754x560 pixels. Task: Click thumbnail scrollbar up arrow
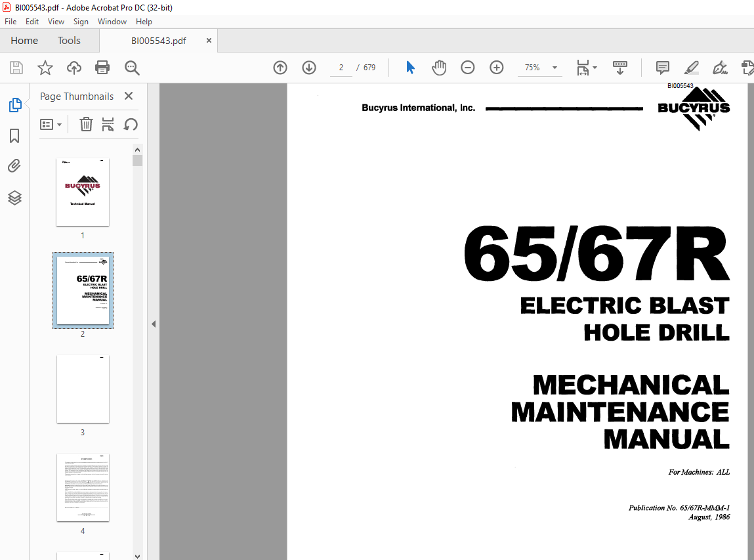click(138, 150)
